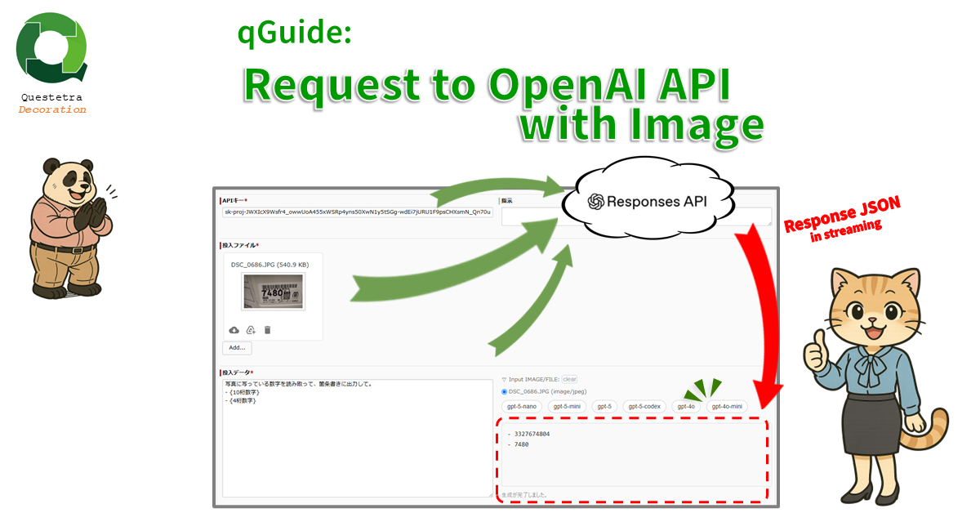Image resolution: width=980 pixels, height=513 pixels.
Task: Choose the gpt-4o model button
Action: point(686,406)
